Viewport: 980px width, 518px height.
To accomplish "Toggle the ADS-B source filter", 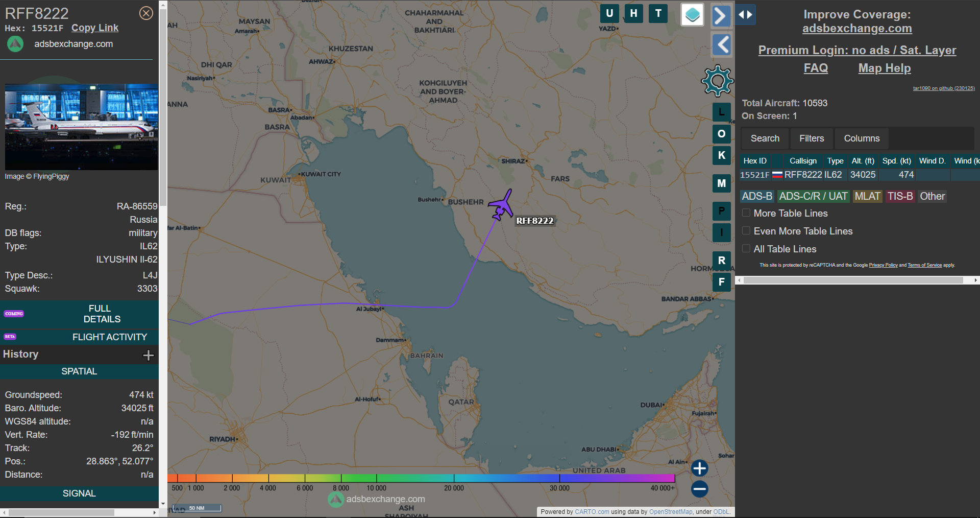I will (757, 196).
